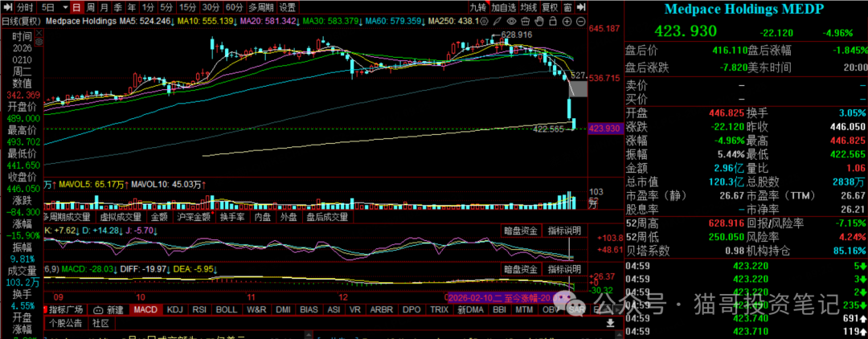Screen dimensions: 868x339
Task: Select 虚拟成交量 volume tab
Action: 121,218
